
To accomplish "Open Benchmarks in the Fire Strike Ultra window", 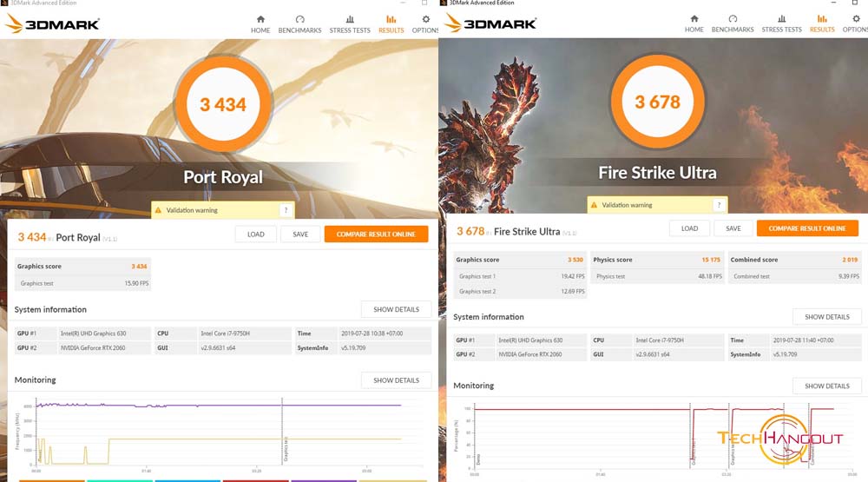I will click(x=733, y=23).
